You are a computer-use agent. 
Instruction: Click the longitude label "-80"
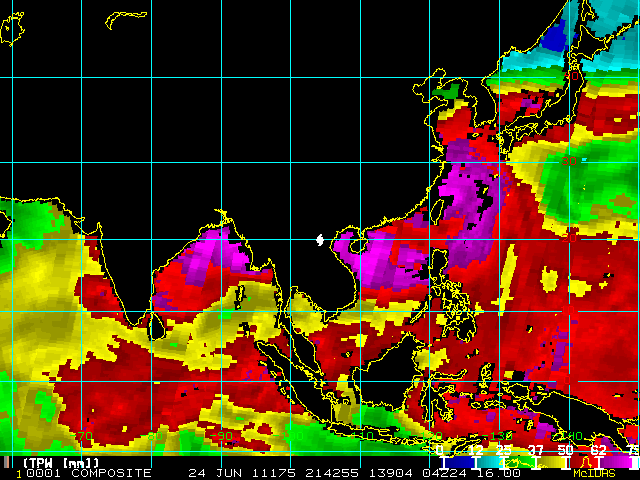(x=152, y=436)
